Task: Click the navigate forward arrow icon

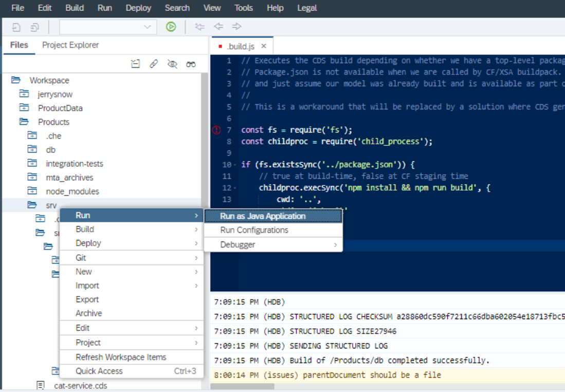Action: tap(236, 27)
